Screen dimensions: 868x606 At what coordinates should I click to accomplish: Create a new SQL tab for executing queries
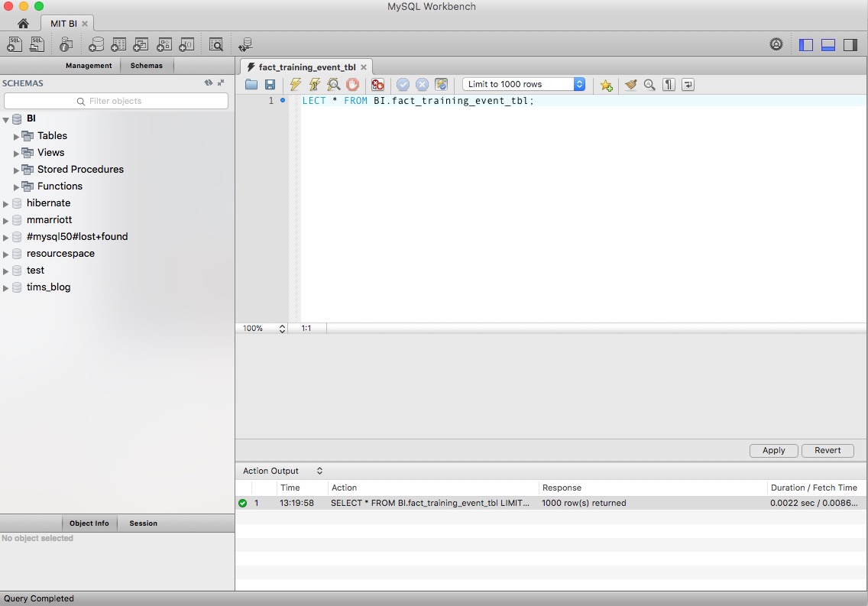(14, 44)
